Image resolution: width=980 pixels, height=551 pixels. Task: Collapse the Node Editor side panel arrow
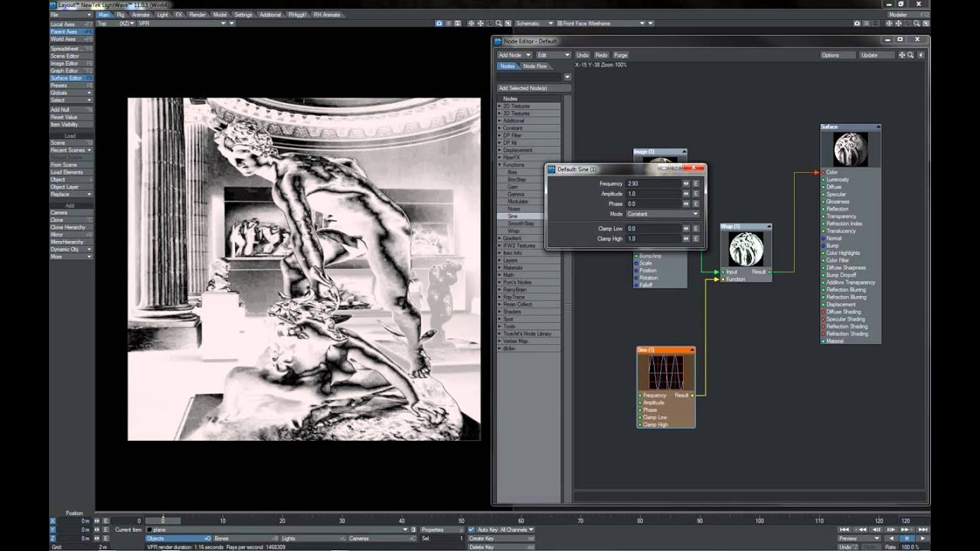[x=920, y=55]
